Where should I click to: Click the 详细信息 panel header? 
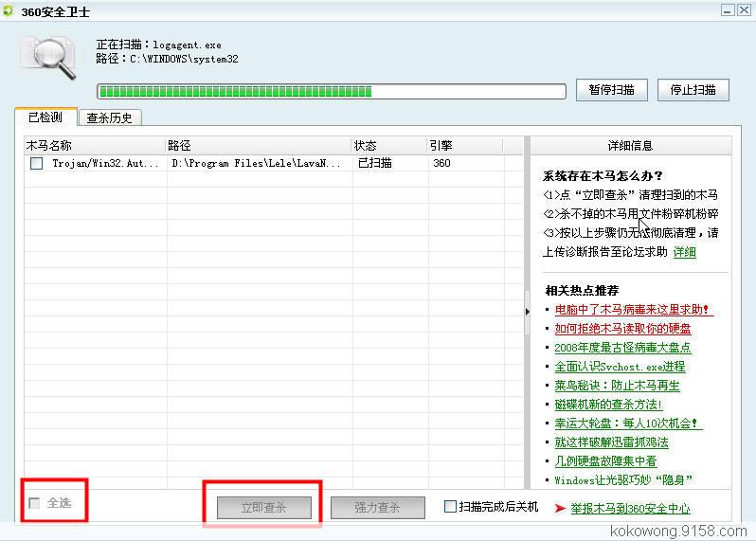[630, 146]
